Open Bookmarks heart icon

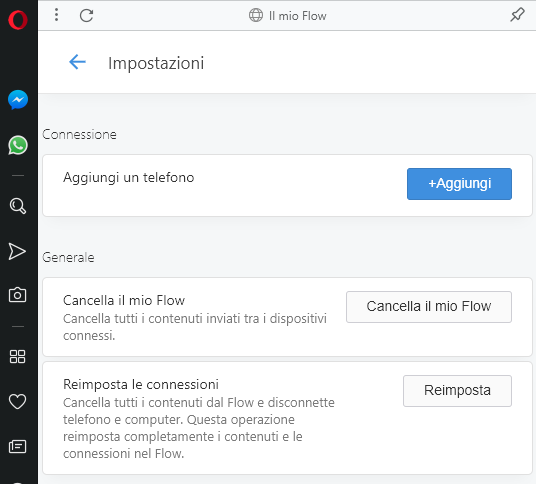[x=17, y=401]
